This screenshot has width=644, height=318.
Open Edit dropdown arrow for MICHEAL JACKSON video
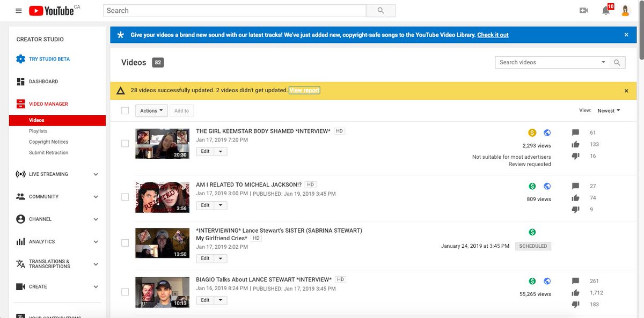(221, 205)
